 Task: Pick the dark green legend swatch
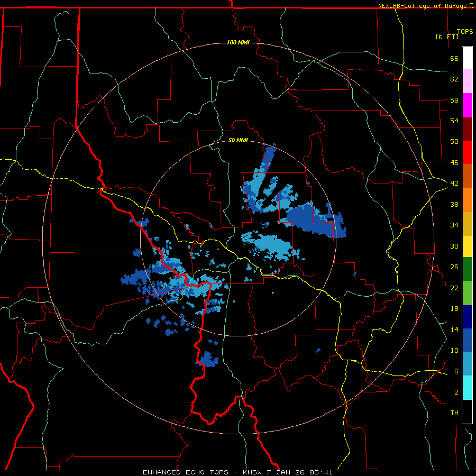click(x=467, y=269)
